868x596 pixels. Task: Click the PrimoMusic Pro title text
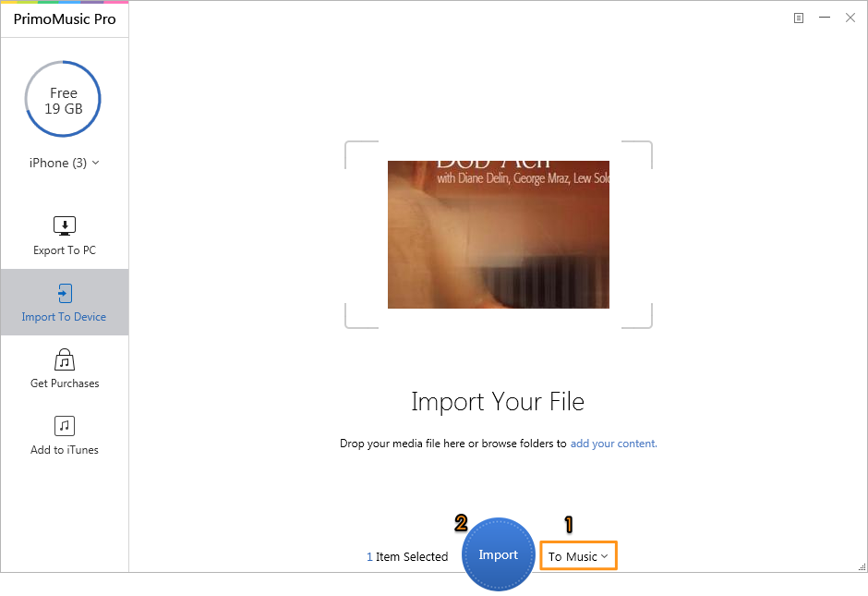(65, 19)
